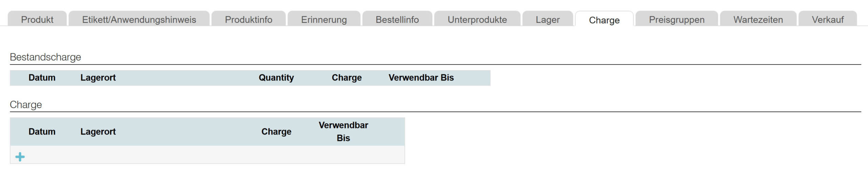Viewport: 868px width, 179px height.
Task: Add a new Charge row with plus icon
Action: click(x=20, y=157)
